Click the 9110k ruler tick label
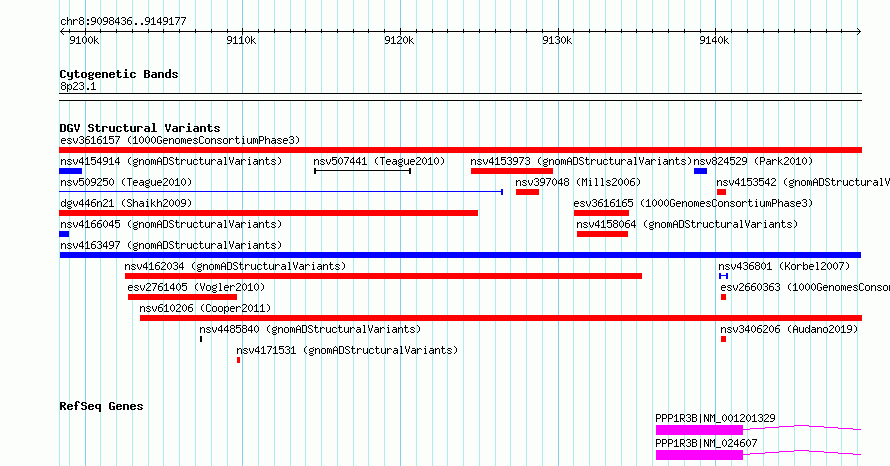 coord(241,40)
